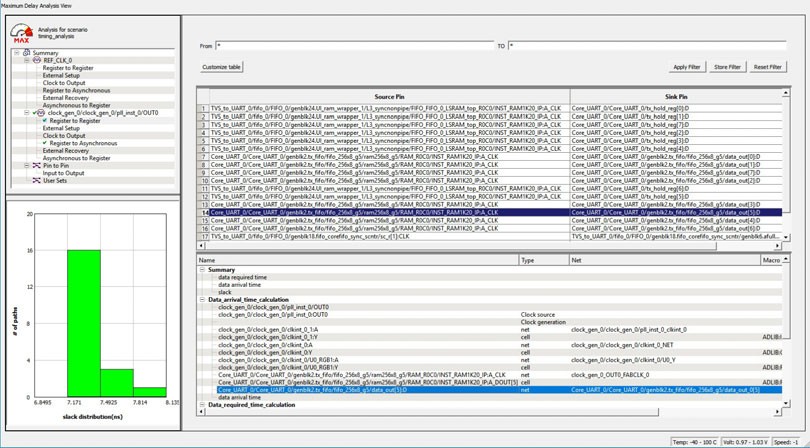The image size is (810, 448).
Task: Click the From filter input field
Action: coord(355,46)
